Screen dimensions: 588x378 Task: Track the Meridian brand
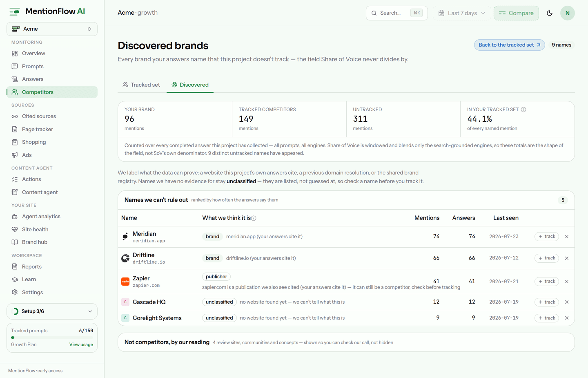coord(547,237)
